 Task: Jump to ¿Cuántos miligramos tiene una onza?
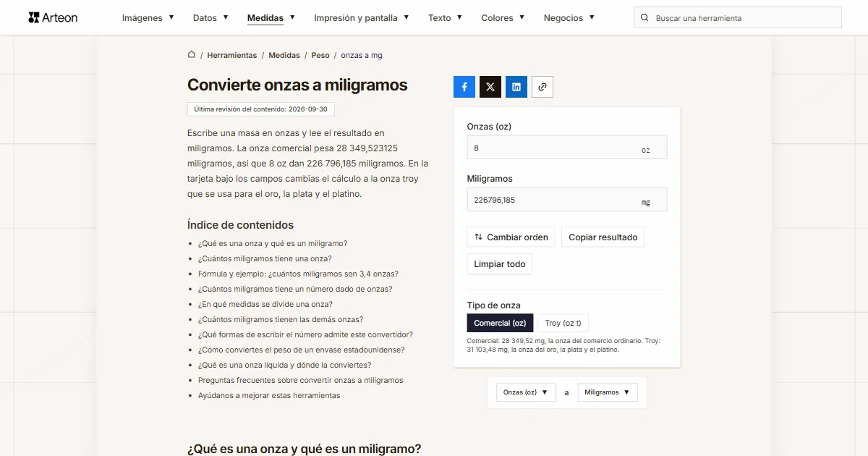(x=265, y=258)
